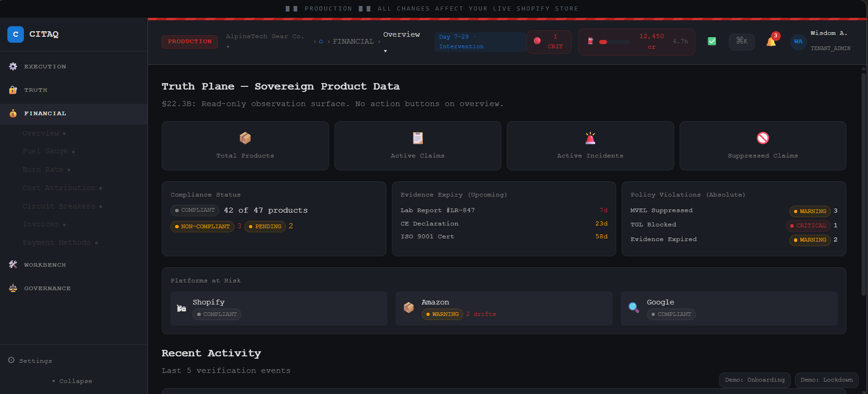This screenshot has width=868, height=394.
Task: Open Fuel Gauge submenu item
Action: pyautogui.click(x=49, y=151)
